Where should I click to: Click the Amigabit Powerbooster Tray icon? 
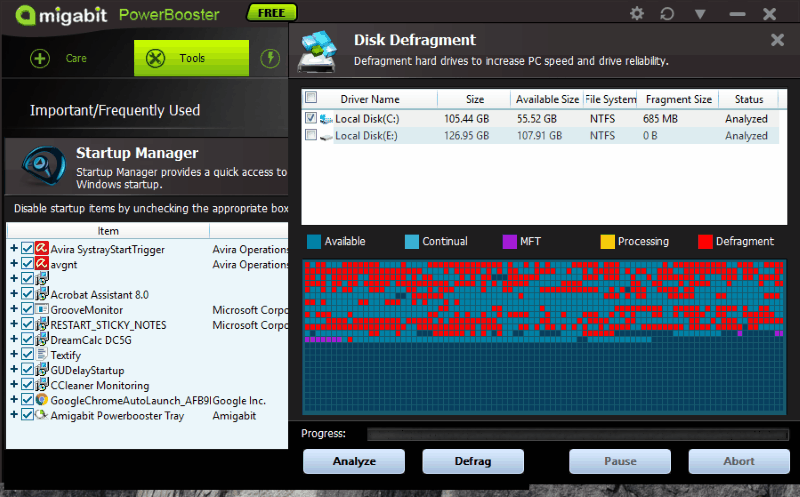point(42,415)
